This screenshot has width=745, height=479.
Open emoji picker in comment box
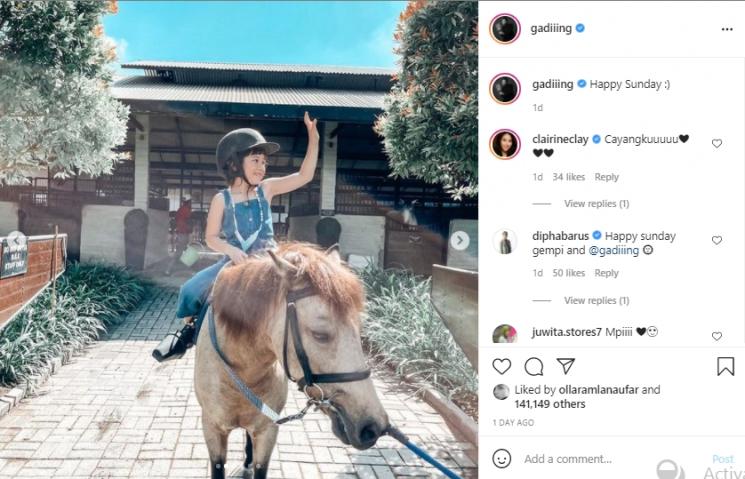tap(502, 459)
